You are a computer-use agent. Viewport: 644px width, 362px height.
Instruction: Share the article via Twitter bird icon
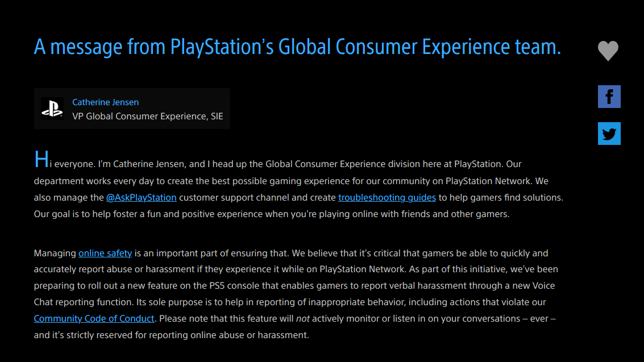[x=609, y=134]
